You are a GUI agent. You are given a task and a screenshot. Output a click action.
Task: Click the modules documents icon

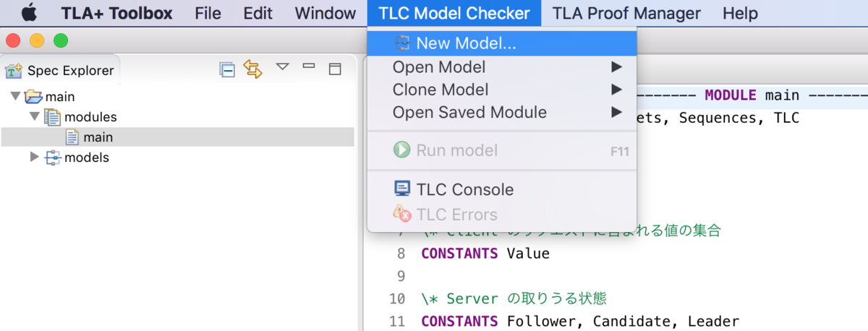point(52,116)
